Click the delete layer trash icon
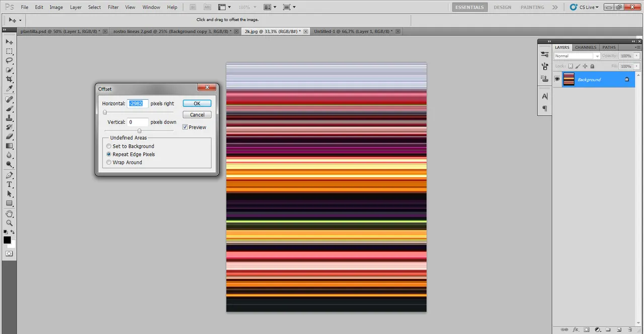 (629, 330)
